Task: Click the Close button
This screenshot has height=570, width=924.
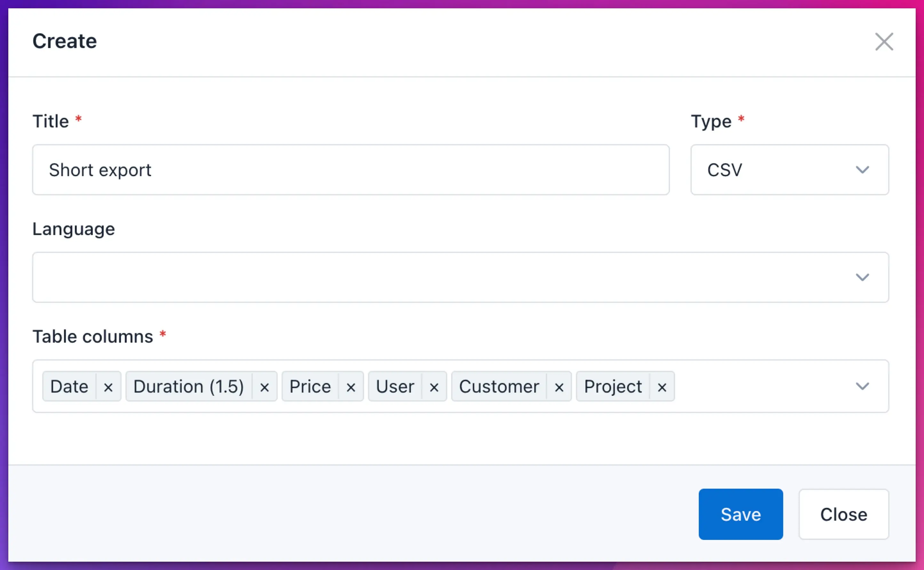Action: [844, 514]
